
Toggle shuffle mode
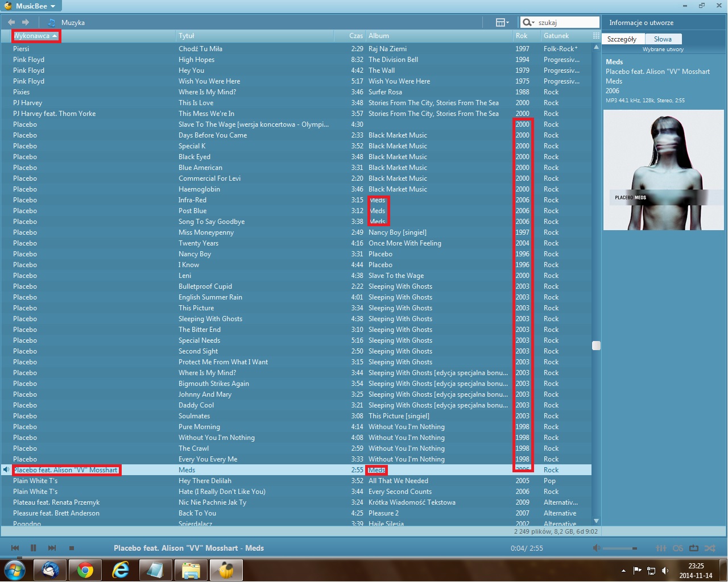coord(710,548)
